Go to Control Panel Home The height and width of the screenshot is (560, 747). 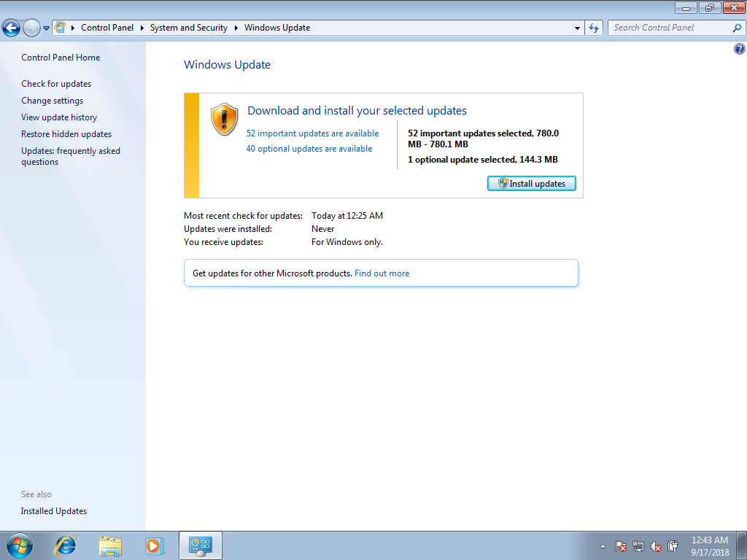tap(61, 58)
